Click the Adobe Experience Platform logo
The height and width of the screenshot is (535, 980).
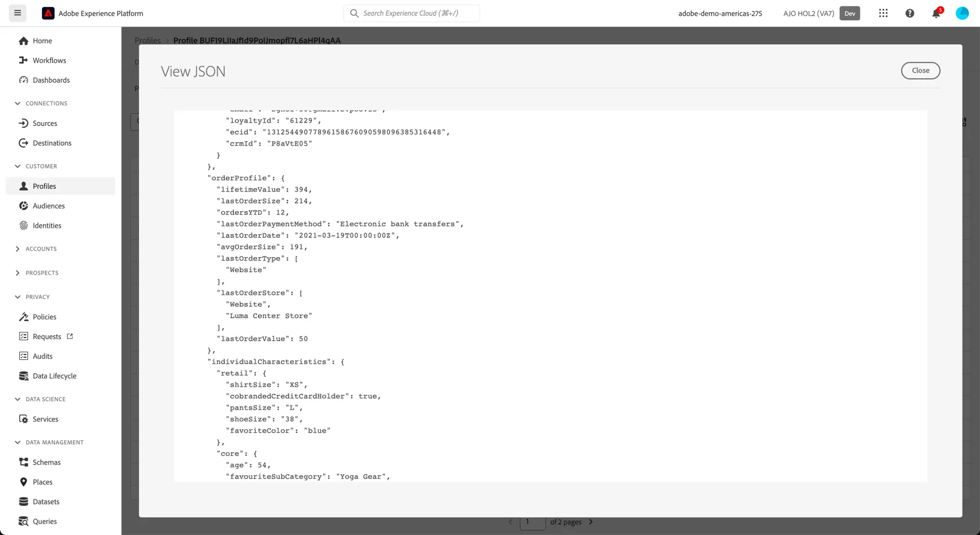point(48,13)
